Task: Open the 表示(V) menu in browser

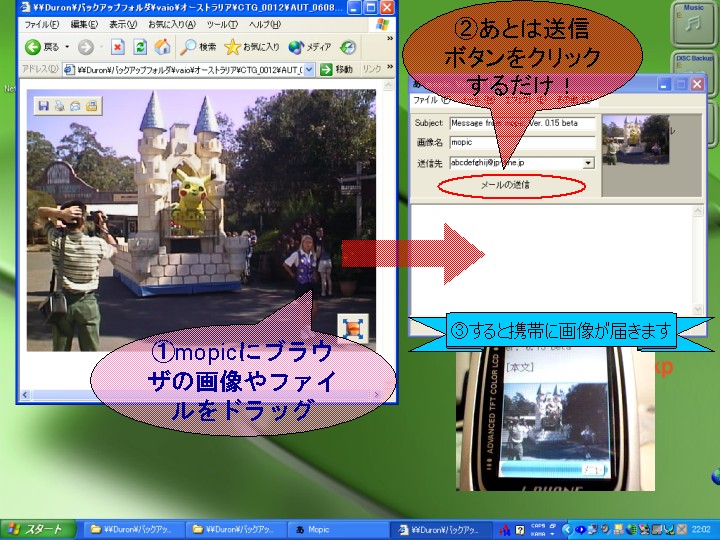Action: [123, 24]
